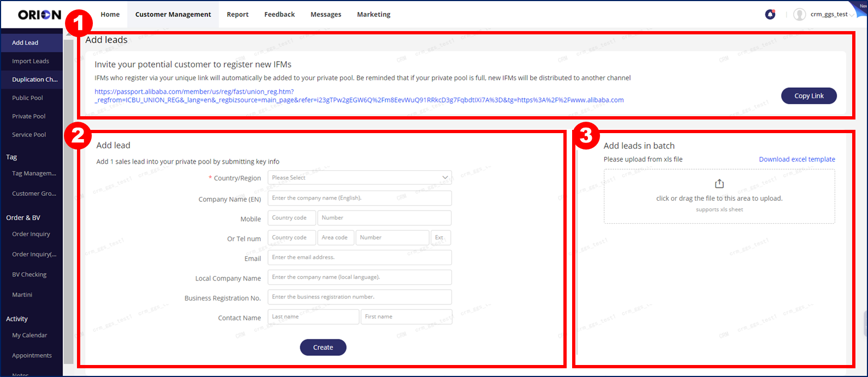Click the Activity section header
The height and width of the screenshot is (377, 868).
17,319
